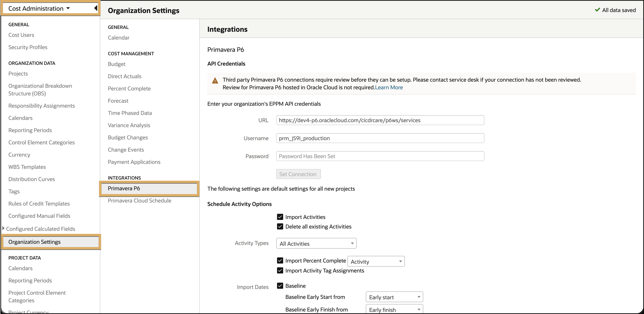Viewport: 644px width, 314px height.
Task: Open Project Control Element Categories
Action: [37, 297]
